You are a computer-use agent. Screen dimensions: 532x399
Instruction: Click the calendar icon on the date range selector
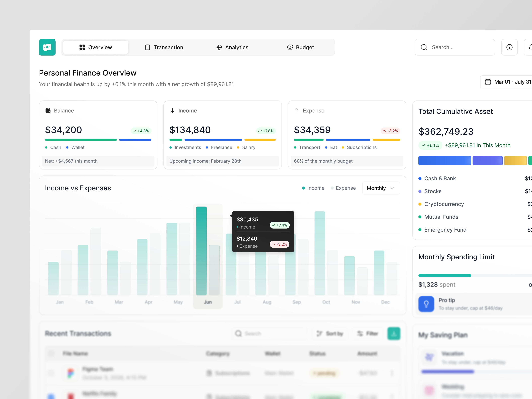click(488, 82)
